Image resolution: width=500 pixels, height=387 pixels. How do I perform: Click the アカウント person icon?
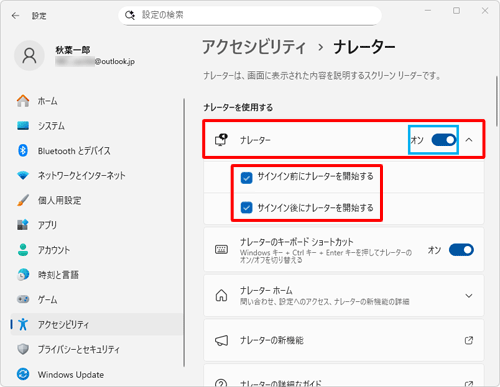click(x=23, y=250)
